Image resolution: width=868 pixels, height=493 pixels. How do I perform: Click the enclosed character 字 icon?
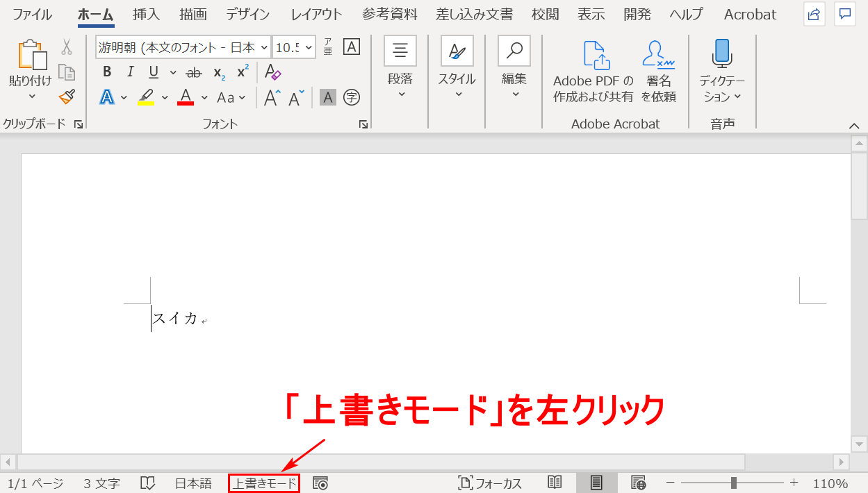(x=352, y=98)
